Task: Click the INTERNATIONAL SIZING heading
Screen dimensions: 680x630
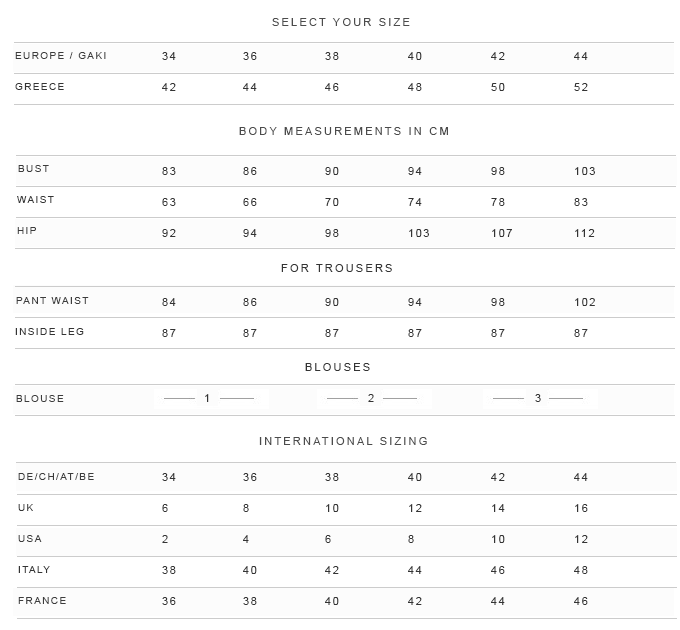Action: [343, 441]
